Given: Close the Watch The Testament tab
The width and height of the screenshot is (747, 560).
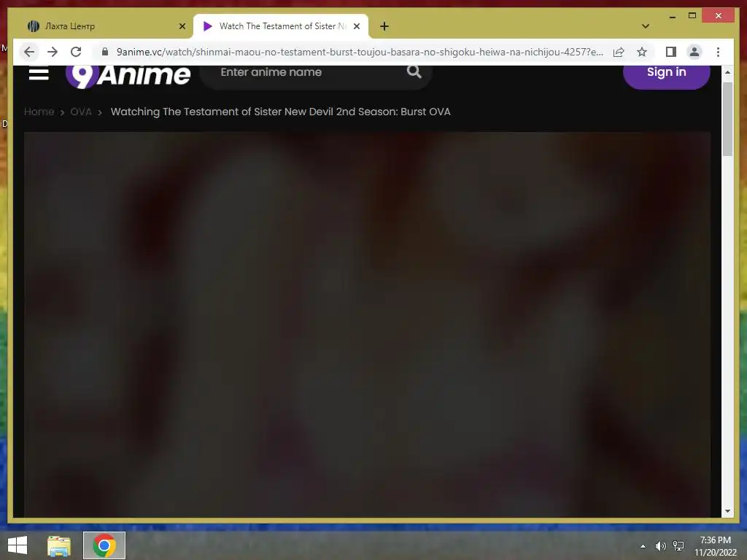Looking at the screenshot, I should (x=356, y=26).
